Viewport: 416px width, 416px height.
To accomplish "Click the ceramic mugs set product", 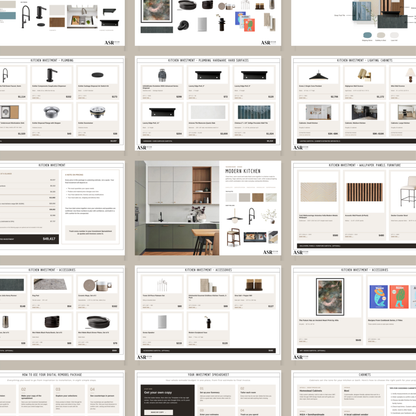I will point(97,285).
